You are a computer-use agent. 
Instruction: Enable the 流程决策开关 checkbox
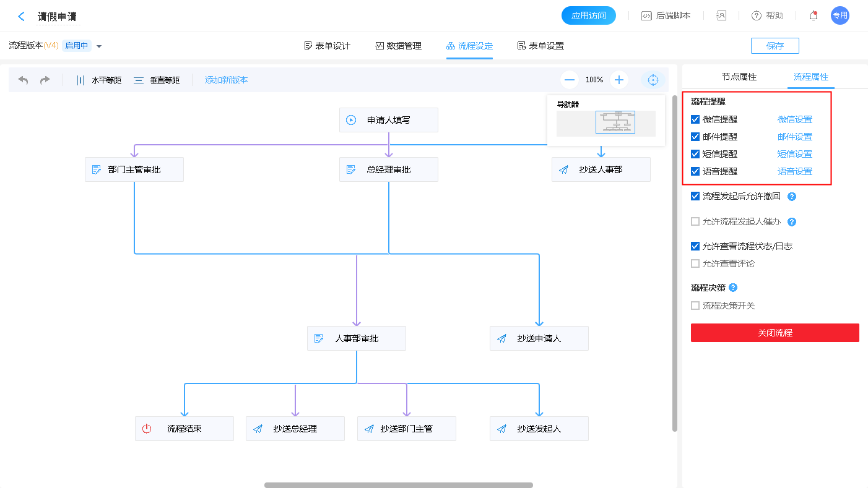pyautogui.click(x=695, y=306)
